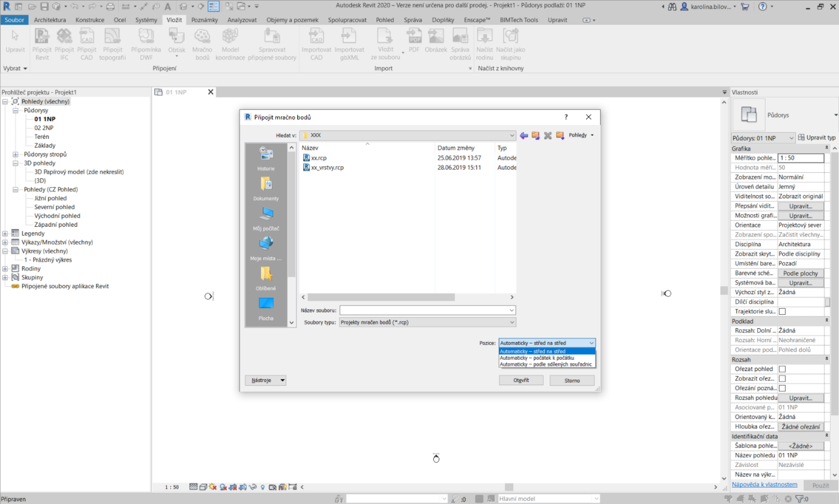Open the Hledat v folder dropdown

(408, 135)
